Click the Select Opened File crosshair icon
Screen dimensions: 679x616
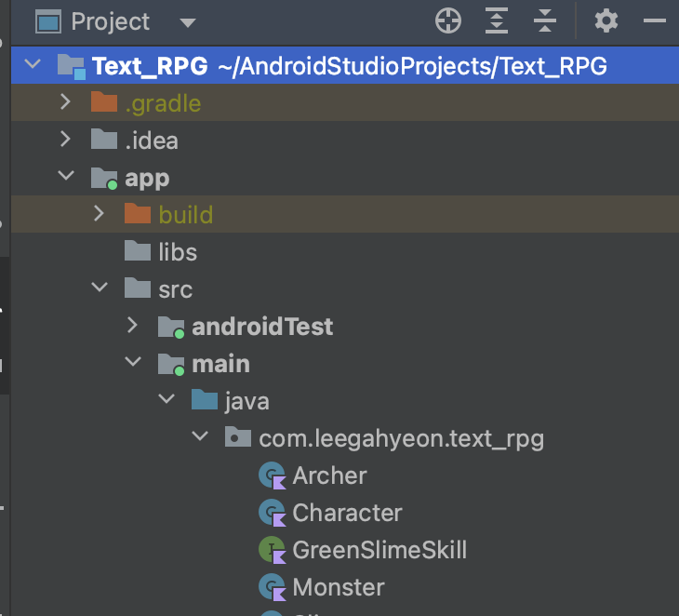pyautogui.click(x=447, y=20)
